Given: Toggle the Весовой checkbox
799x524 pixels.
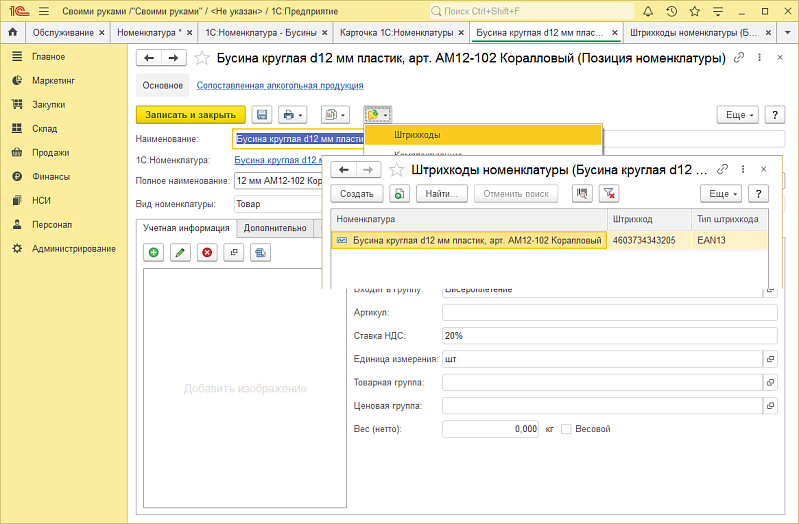Looking at the screenshot, I should [x=566, y=429].
